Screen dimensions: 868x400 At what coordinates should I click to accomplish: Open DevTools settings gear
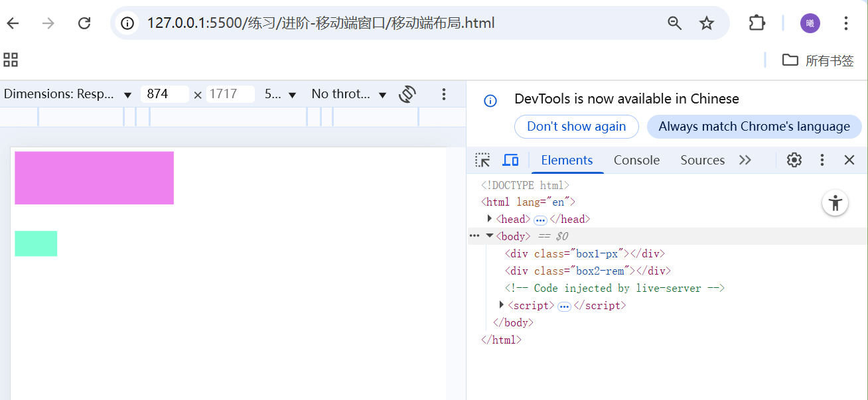pyautogui.click(x=794, y=160)
